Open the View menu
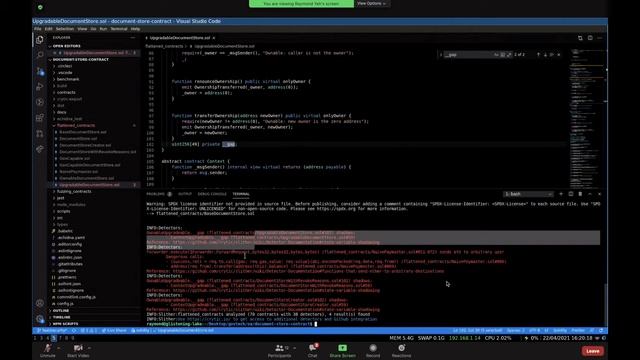 (82, 29)
